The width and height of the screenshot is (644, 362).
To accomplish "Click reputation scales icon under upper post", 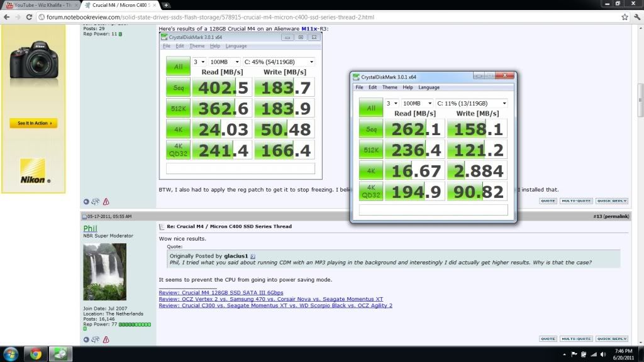I will [x=96, y=202].
